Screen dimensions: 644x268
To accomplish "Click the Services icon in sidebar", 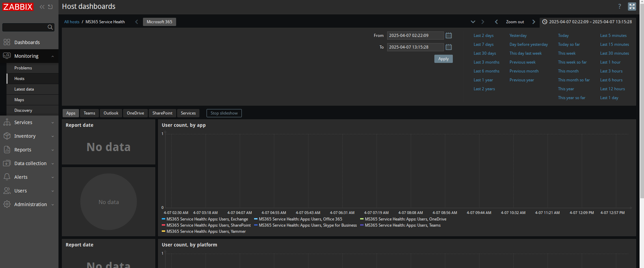I will (x=7, y=122).
